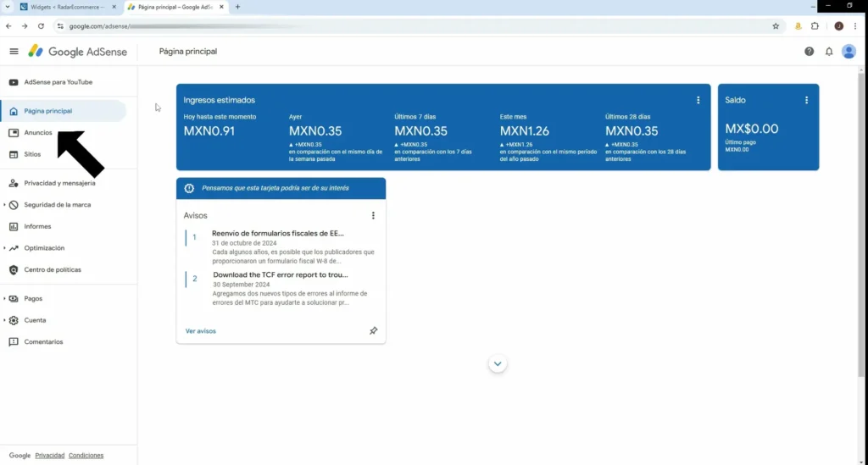The width and height of the screenshot is (868, 465).
Task: Open the notifications bell
Action: tap(829, 52)
